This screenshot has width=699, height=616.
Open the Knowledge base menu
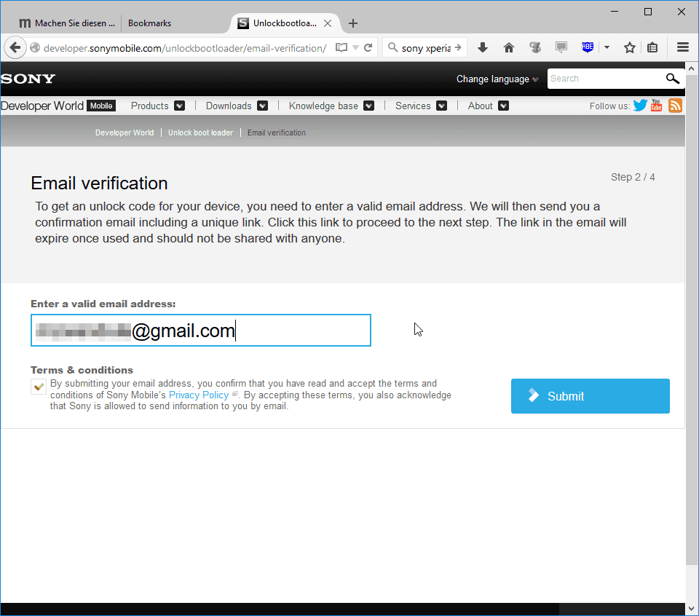[323, 106]
